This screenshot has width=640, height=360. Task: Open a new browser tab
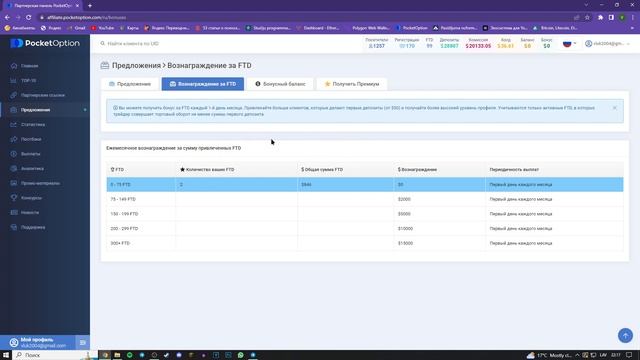[90, 6]
